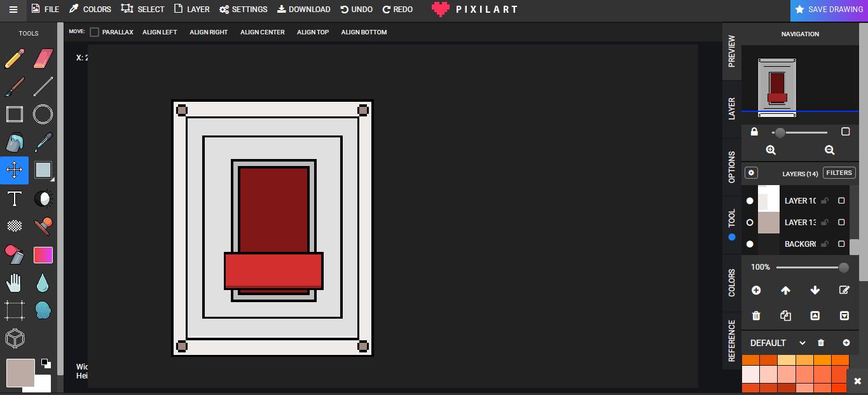
Task: Toggle the lock on Layer 13
Action: (825, 223)
